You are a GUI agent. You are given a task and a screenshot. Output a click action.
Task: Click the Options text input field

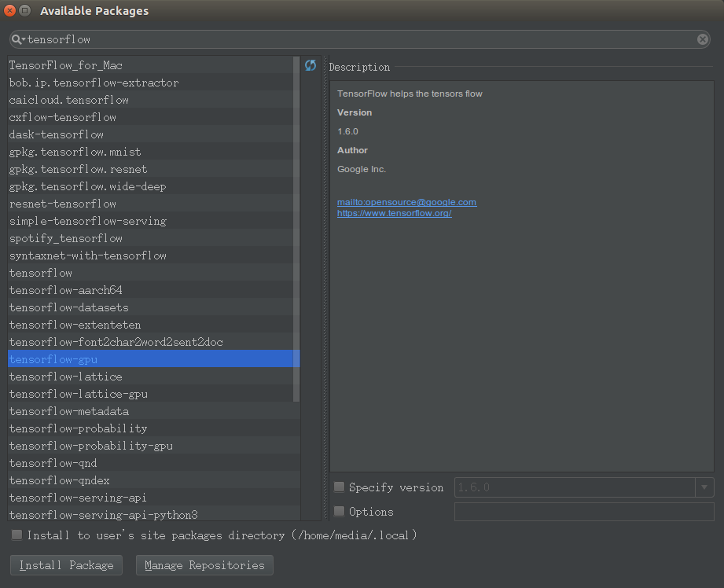click(584, 512)
